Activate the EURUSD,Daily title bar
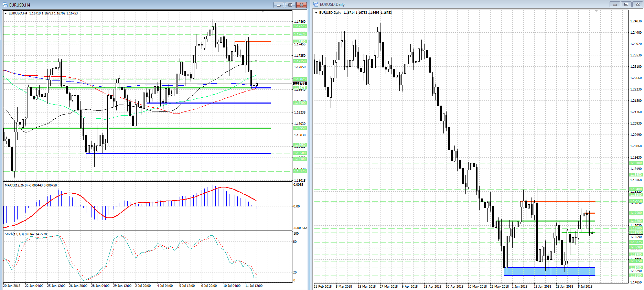The image size is (644, 290). click(447, 4)
